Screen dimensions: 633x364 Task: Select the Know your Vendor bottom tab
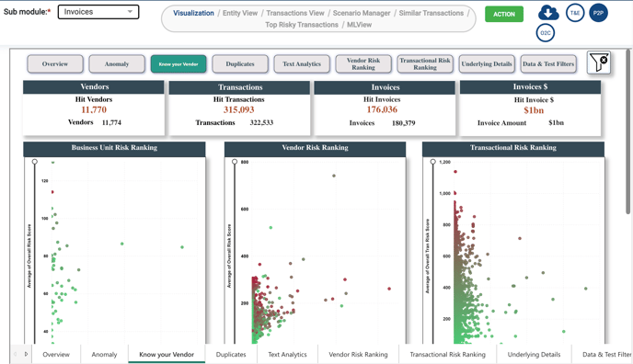pos(167,354)
